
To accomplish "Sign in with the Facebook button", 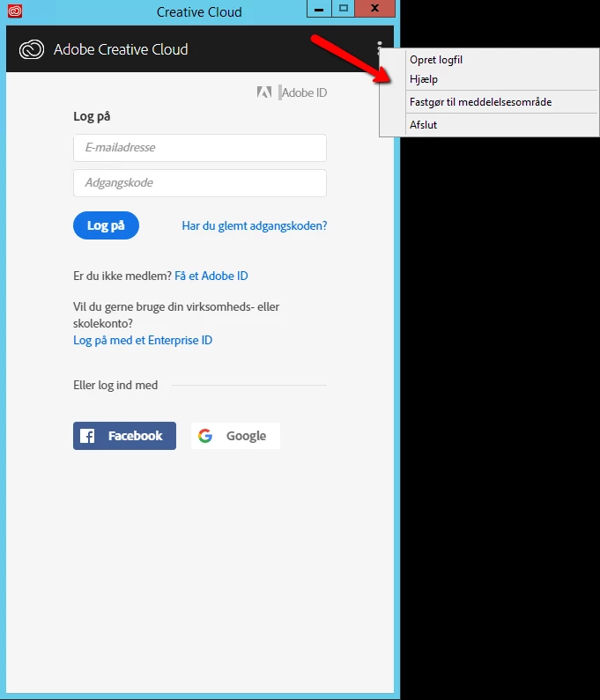I will [124, 436].
